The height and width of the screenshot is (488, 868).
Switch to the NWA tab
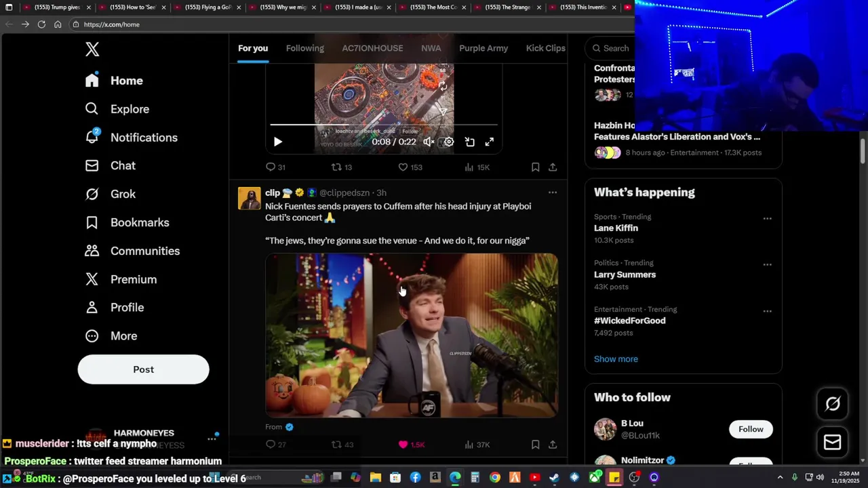tap(431, 48)
